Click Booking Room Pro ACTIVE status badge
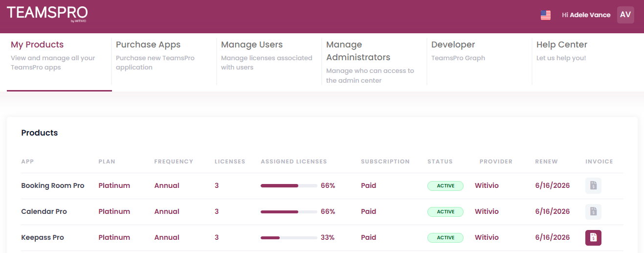 (445, 186)
